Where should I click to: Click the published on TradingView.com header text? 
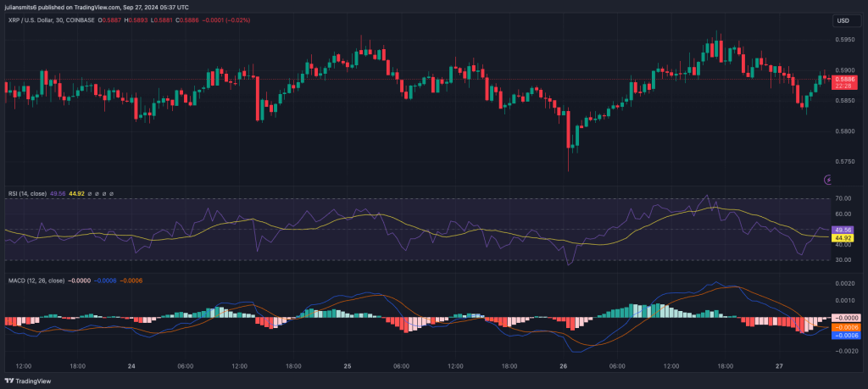(97, 7)
